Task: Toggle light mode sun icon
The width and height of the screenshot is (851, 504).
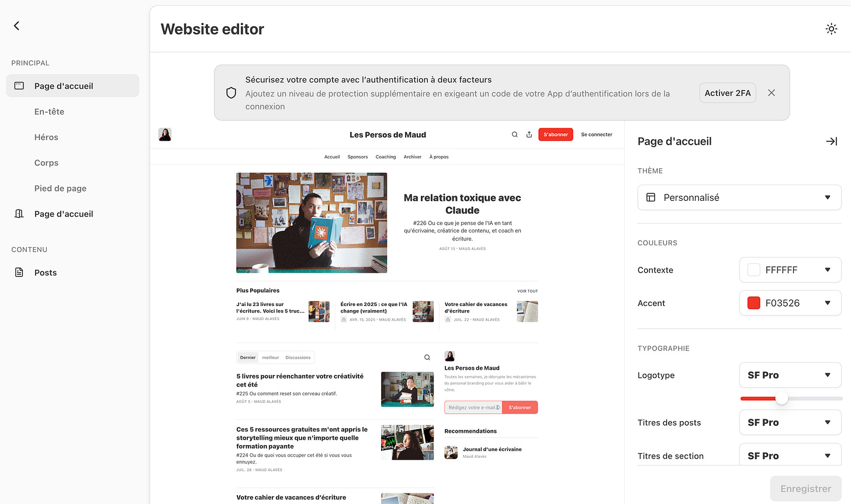Action: click(831, 29)
